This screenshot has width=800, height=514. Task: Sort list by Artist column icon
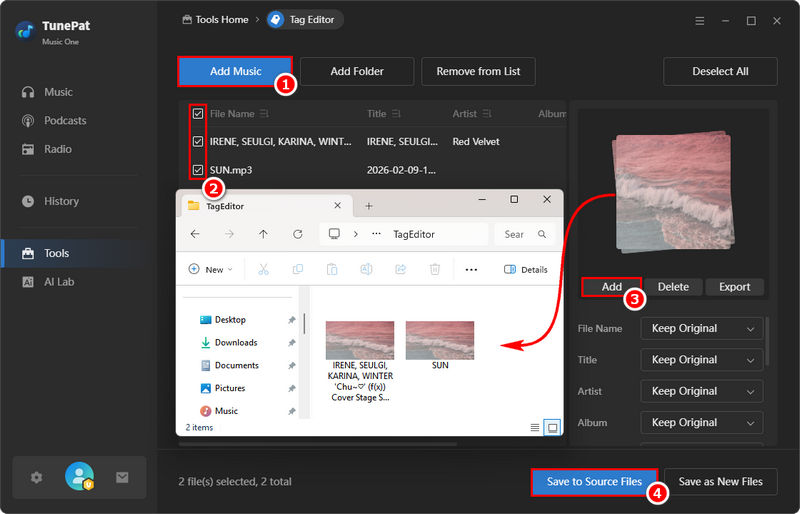(487, 113)
